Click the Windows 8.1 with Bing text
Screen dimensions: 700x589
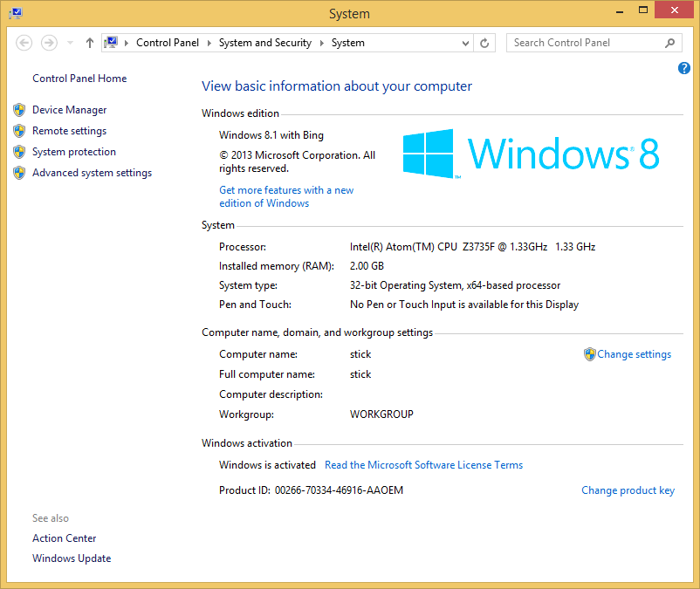(x=271, y=135)
